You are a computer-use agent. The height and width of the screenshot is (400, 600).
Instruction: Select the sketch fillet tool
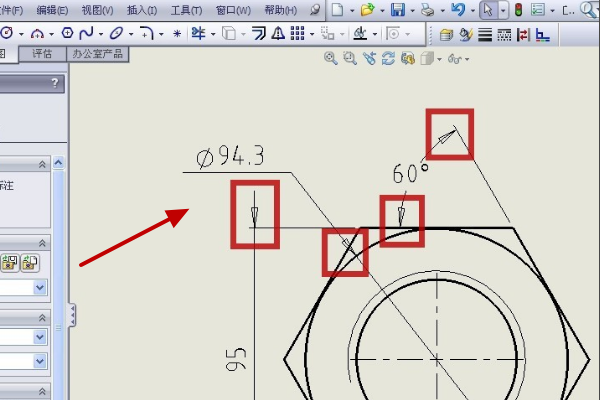[147, 33]
